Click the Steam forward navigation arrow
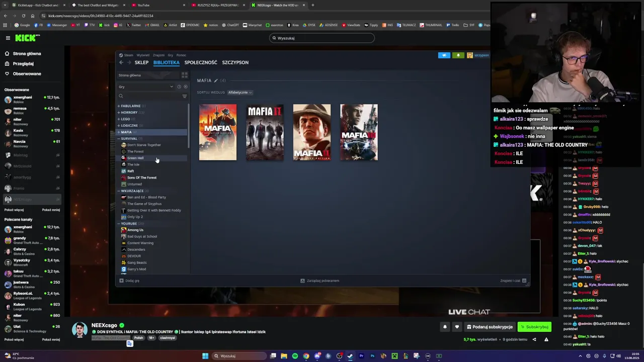This screenshot has width=644, height=362. [130, 62]
